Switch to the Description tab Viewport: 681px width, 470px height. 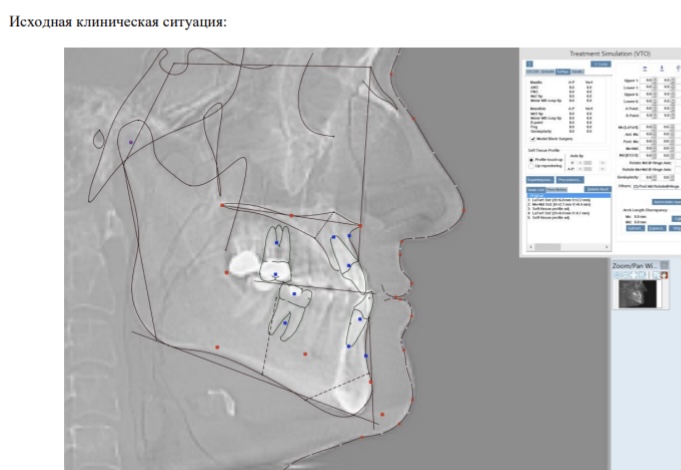pyautogui.click(x=556, y=190)
